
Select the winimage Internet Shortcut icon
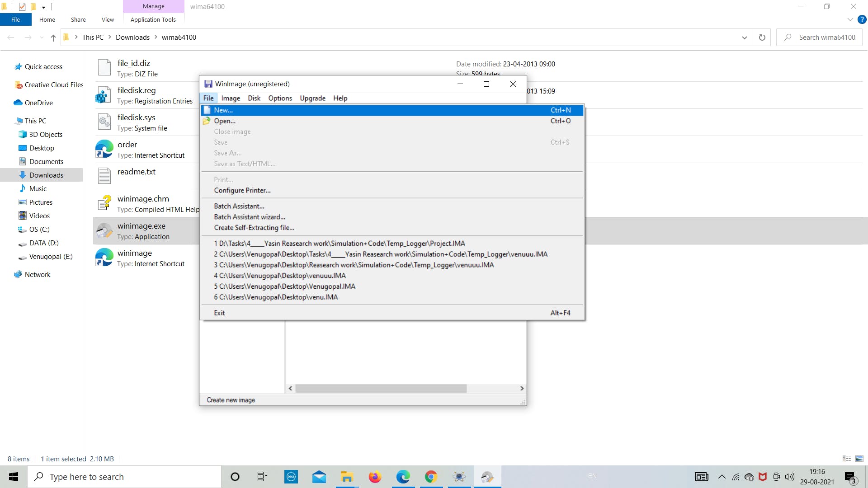pyautogui.click(x=104, y=258)
